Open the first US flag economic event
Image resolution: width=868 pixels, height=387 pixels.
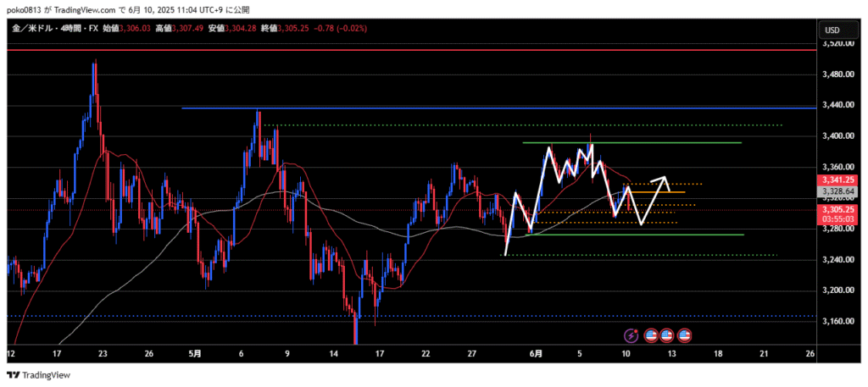pos(651,336)
